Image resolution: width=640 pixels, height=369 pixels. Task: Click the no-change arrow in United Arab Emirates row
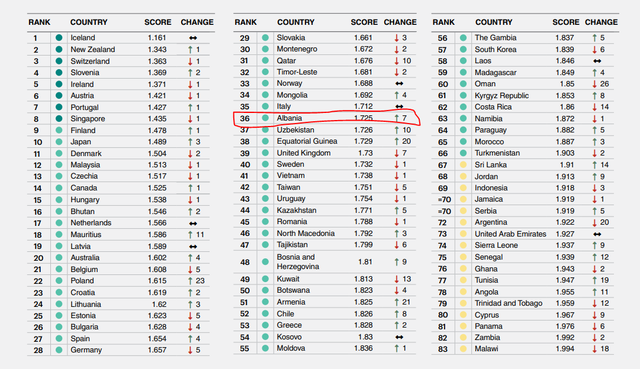597,234
